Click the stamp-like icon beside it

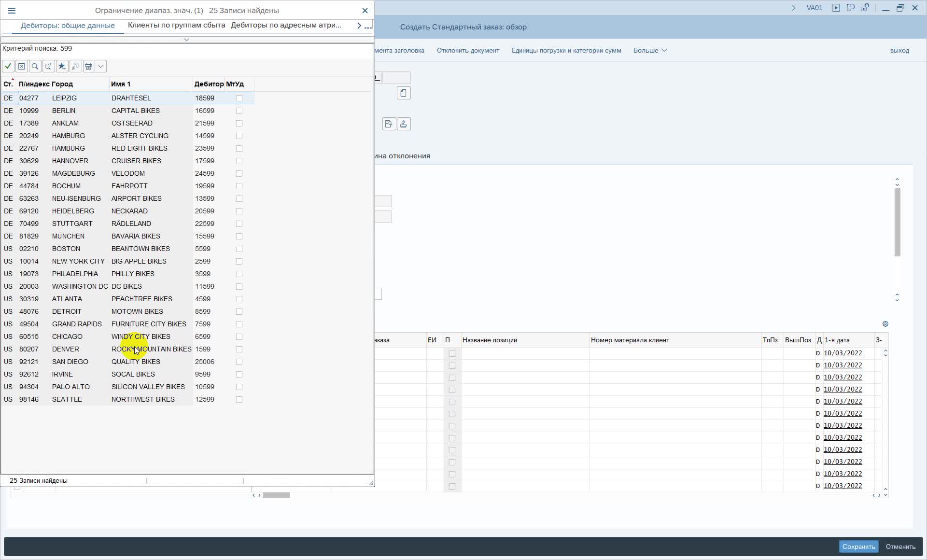404,124
